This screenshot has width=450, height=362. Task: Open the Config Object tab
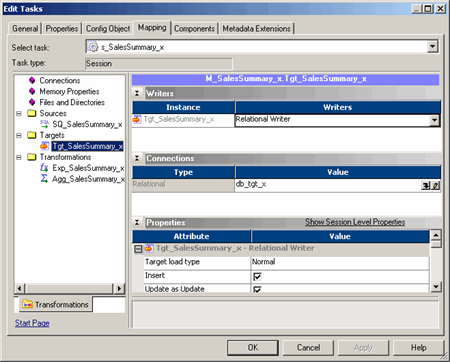tap(108, 29)
